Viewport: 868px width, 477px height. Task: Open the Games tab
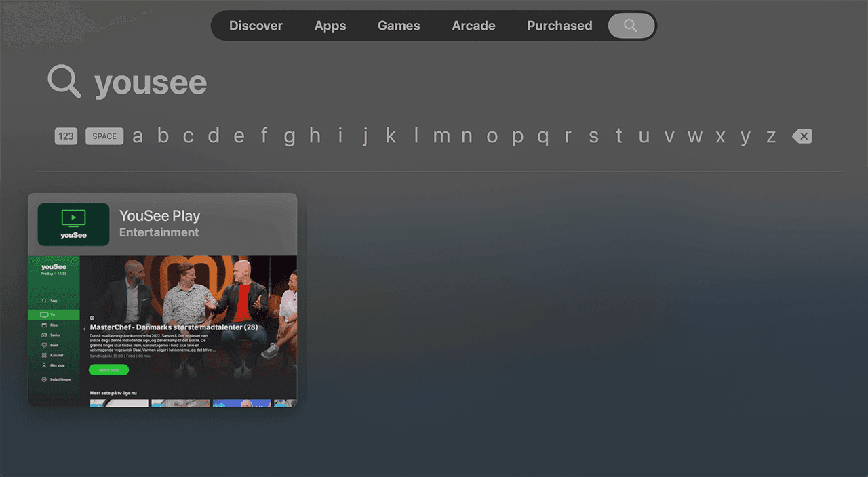coord(399,25)
